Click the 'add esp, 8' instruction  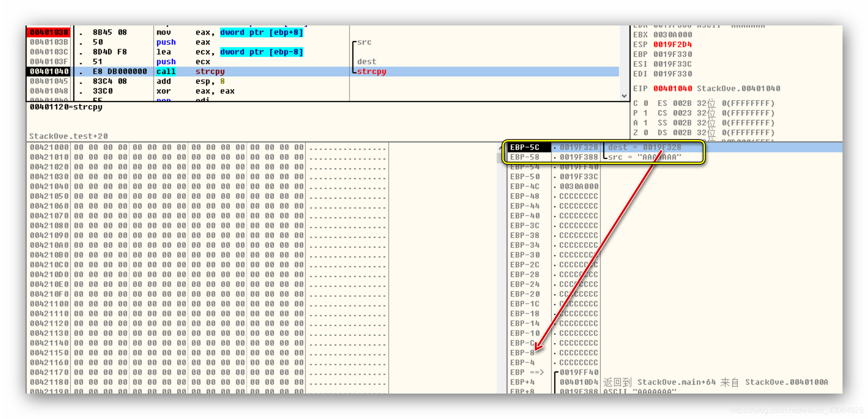[x=190, y=81]
